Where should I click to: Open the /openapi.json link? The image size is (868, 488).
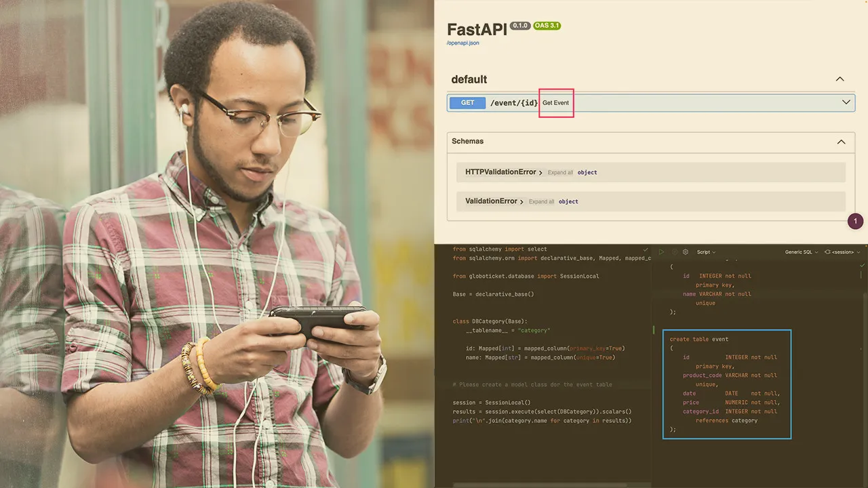click(462, 43)
